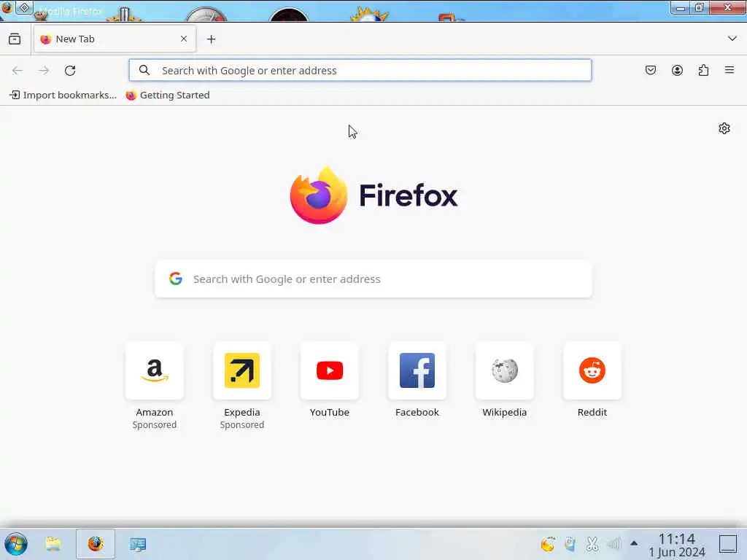Viewport: 747px width, 560px height.
Task: Focus the center Google search field
Action: pos(373,279)
